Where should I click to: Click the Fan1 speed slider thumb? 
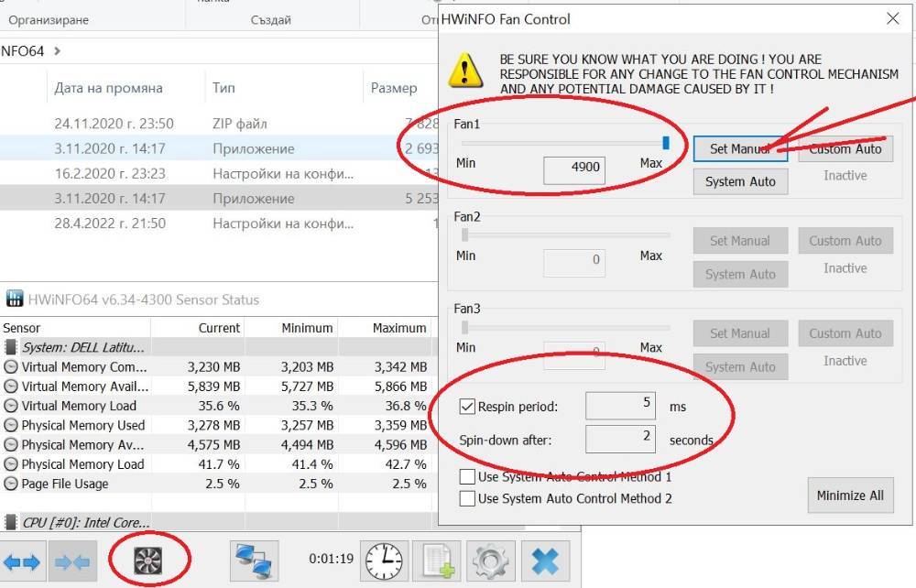click(x=665, y=143)
